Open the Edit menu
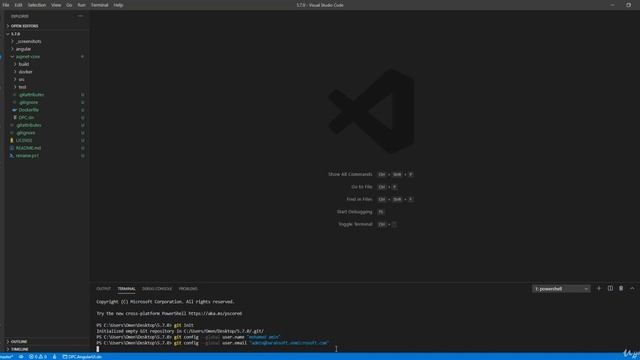This screenshot has height=360, width=640. (18, 5)
